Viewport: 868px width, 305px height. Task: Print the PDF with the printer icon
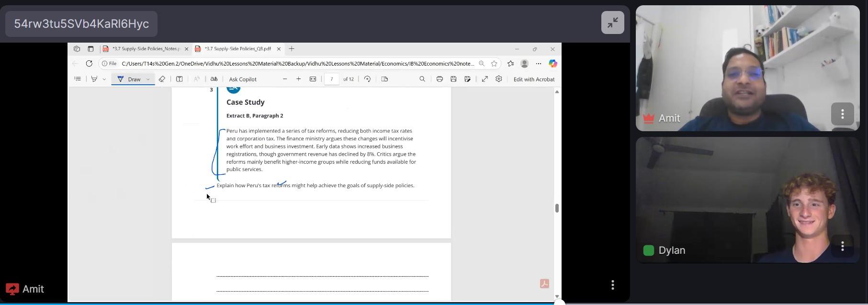pos(439,79)
